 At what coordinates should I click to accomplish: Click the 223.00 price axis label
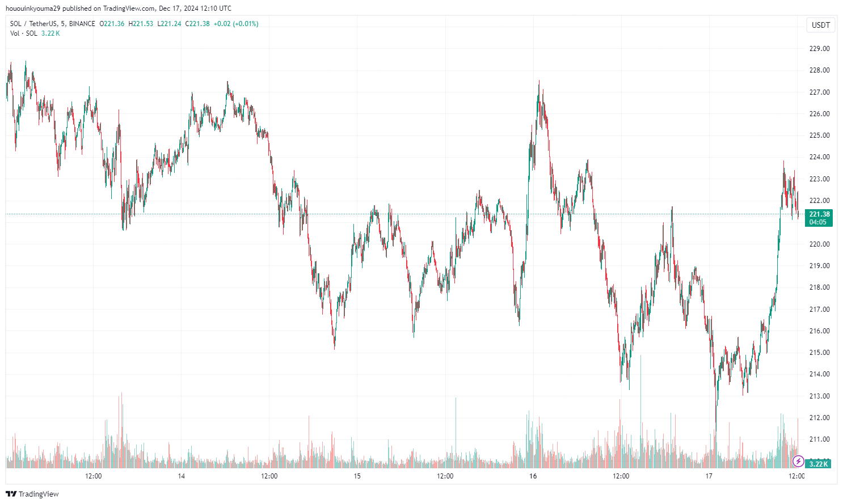(x=819, y=179)
